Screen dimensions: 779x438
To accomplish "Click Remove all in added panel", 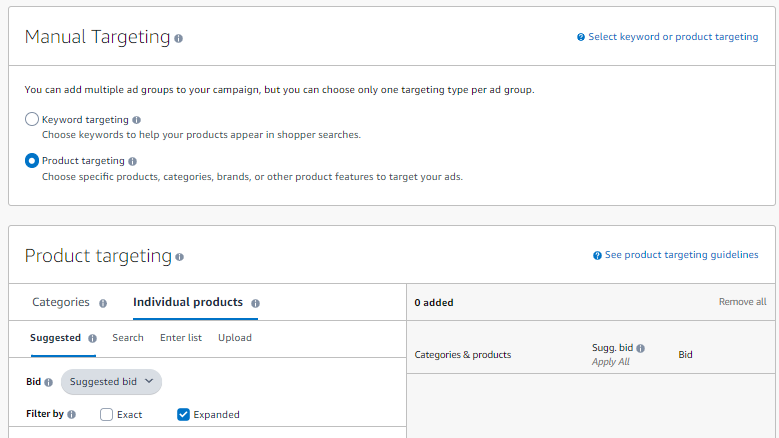I will [742, 302].
